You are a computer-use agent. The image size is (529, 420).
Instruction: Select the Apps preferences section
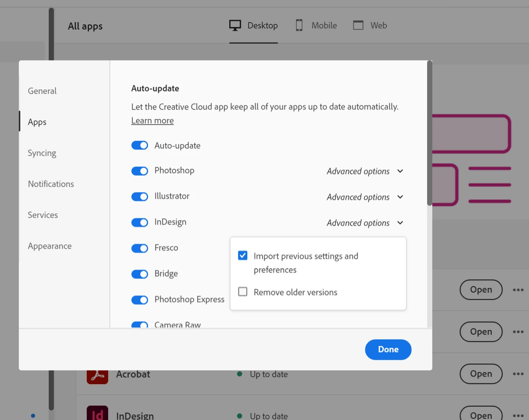pyautogui.click(x=37, y=122)
